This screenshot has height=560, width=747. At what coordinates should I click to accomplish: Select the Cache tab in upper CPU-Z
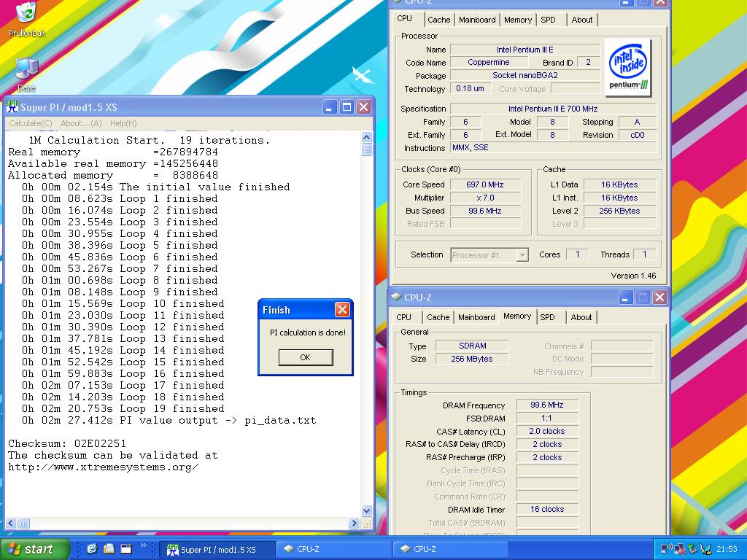[x=438, y=20]
